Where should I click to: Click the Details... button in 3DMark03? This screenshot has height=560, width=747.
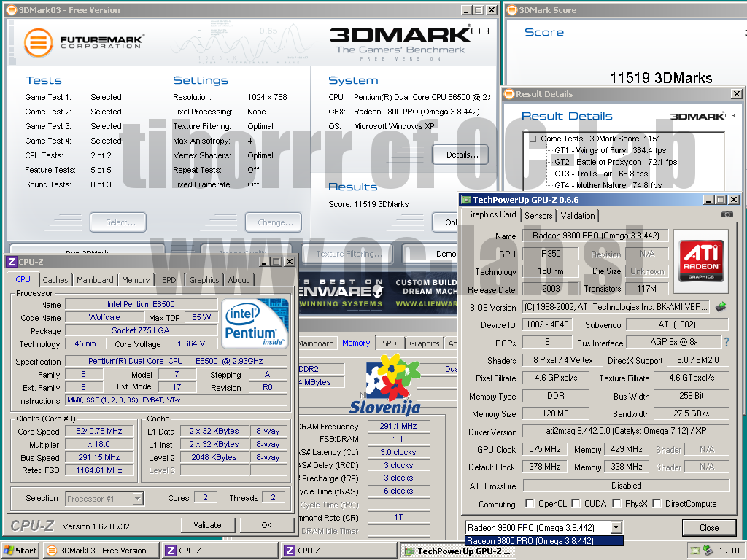[x=460, y=155]
